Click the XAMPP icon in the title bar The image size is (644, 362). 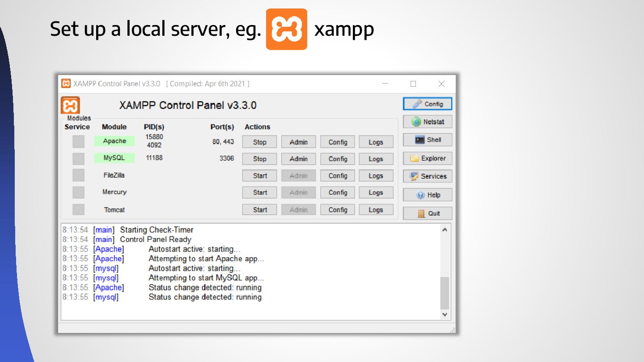pos(66,84)
